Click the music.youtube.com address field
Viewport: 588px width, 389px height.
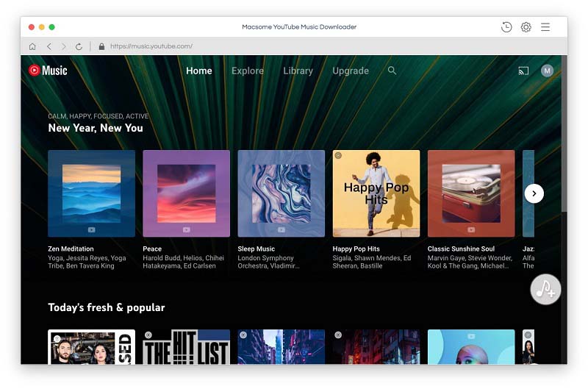coord(151,46)
